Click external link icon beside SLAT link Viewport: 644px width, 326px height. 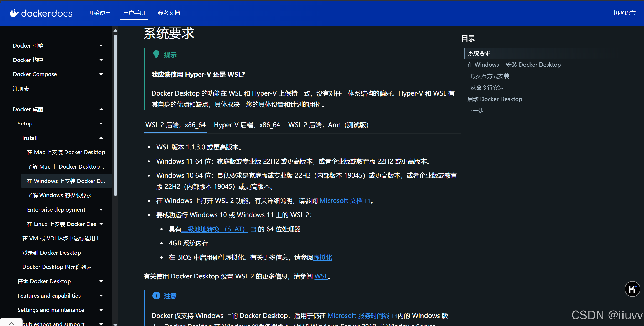click(x=253, y=229)
